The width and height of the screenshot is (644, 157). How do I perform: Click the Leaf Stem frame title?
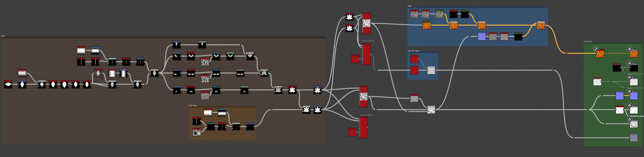tap(193, 106)
